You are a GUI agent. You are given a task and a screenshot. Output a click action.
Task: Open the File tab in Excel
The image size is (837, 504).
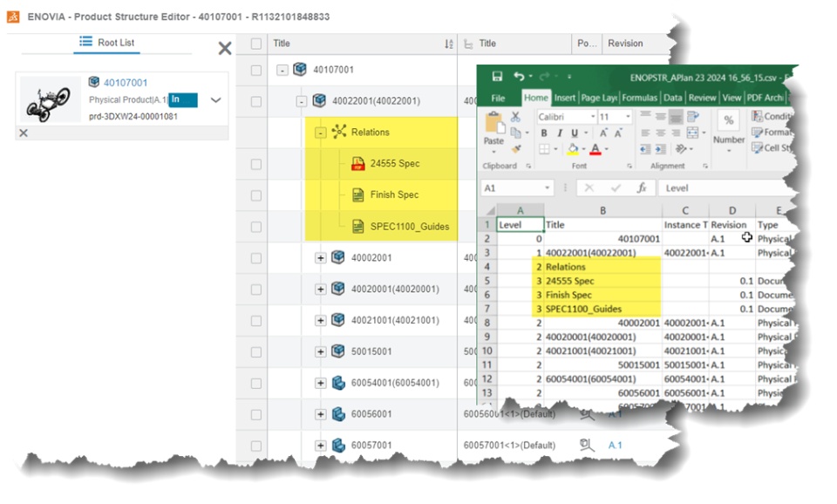click(x=498, y=98)
